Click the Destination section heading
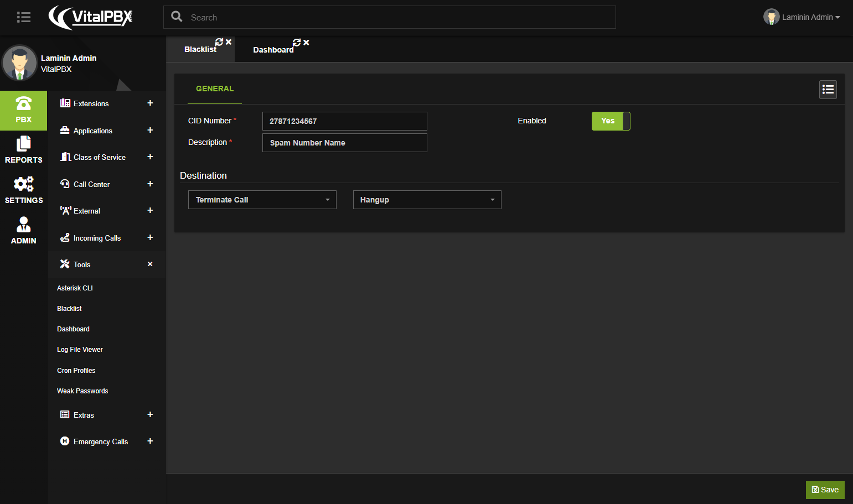Screen dimensions: 853x504 tap(203, 175)
